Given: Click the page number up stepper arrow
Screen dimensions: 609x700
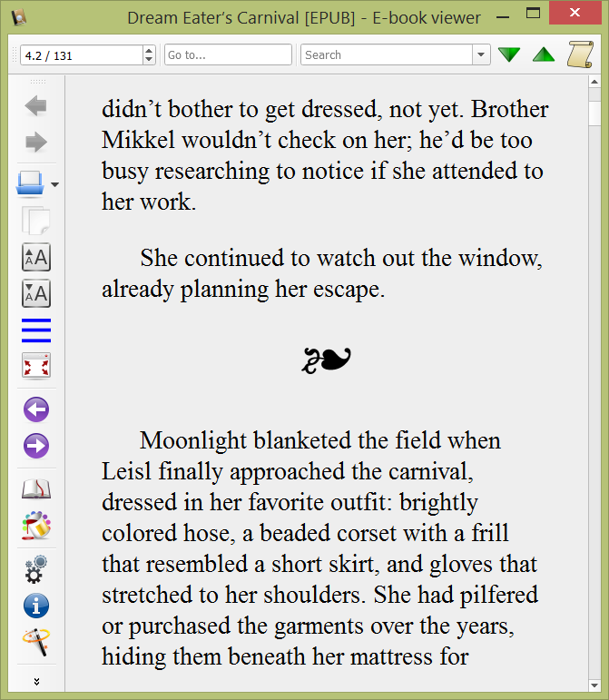Looking at the screenshot, I should coord(149,50).
